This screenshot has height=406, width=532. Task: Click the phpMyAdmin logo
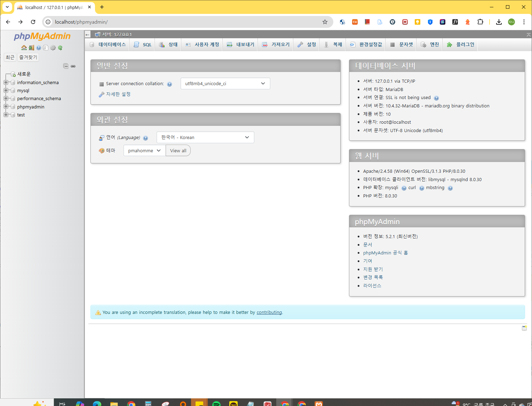pyautogui.click(x=42, y=36)
